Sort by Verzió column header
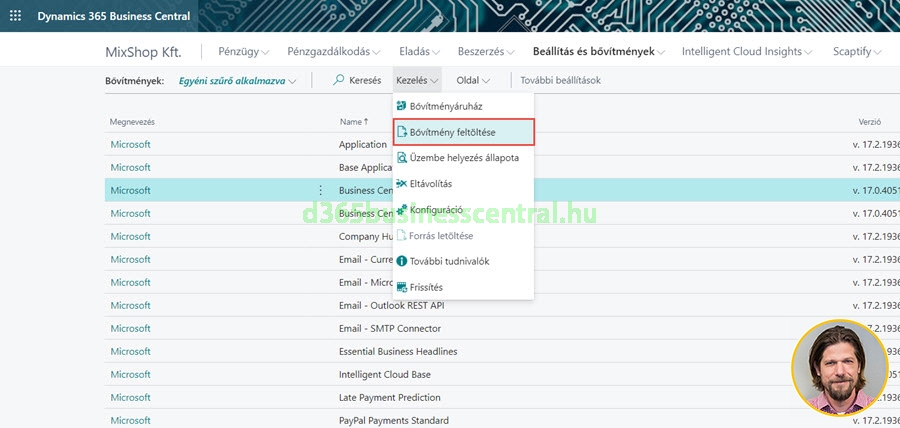This screenshot has height=428, width=900. coord(870,122)
